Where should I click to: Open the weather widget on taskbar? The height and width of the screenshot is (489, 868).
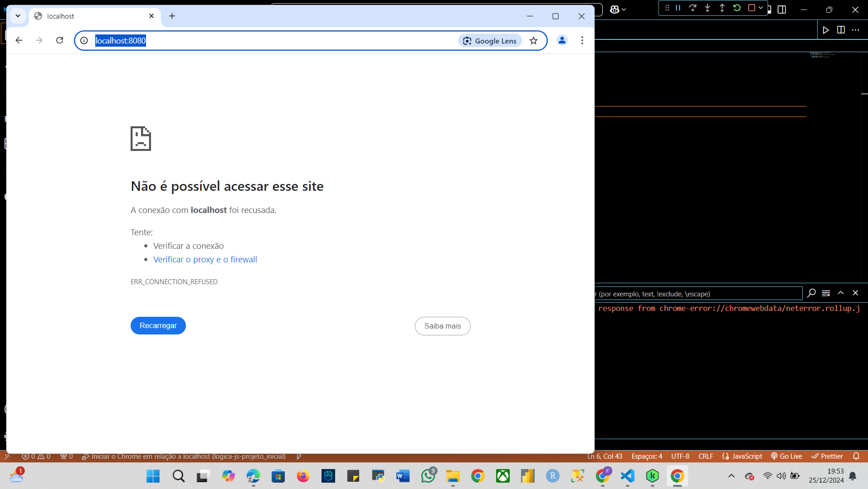click(x=17, y=475)
